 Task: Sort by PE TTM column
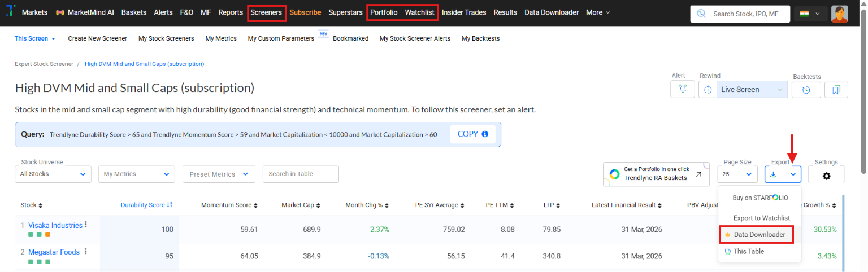tap(500, 205)
